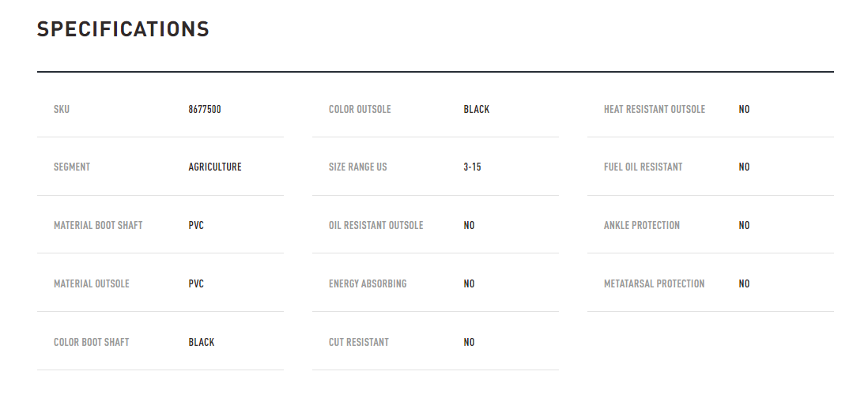Select NO value for Cut Resistant
868x394 pixels.
pyautogui.click(x=469, y=342)
